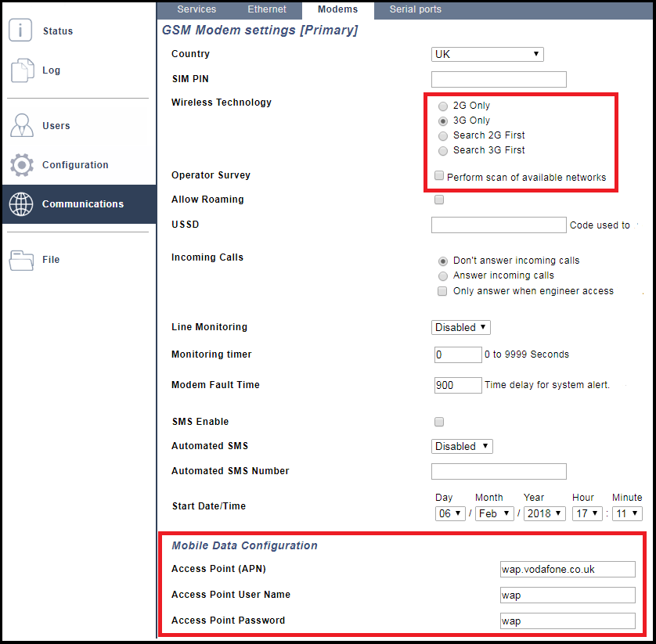
Task: Switch to the Services tab
Action: point(196,9)
